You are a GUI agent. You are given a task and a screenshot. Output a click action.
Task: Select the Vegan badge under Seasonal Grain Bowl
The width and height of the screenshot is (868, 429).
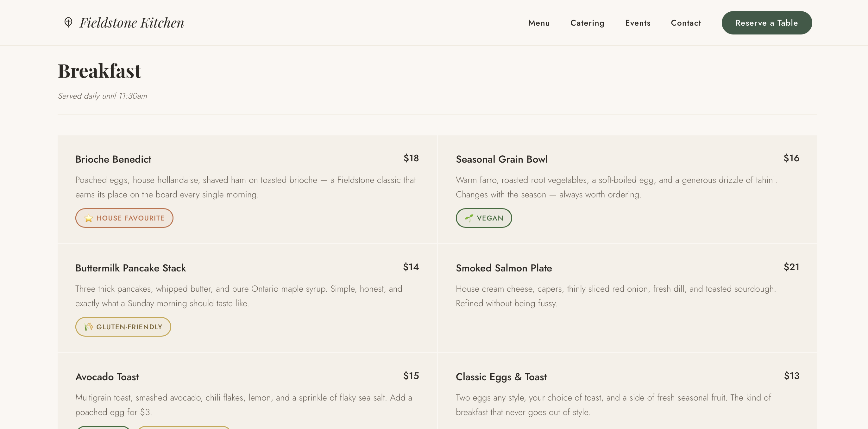click(484, 218)
